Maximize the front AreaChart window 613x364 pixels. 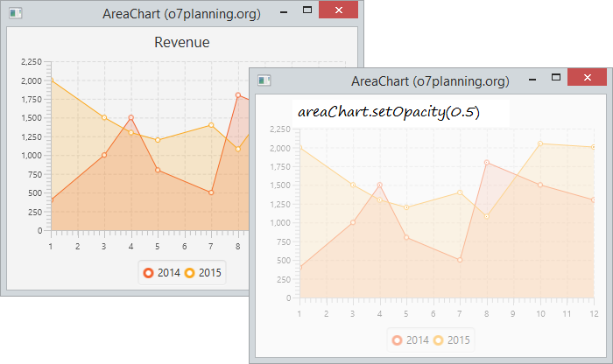tap(556, 77)
